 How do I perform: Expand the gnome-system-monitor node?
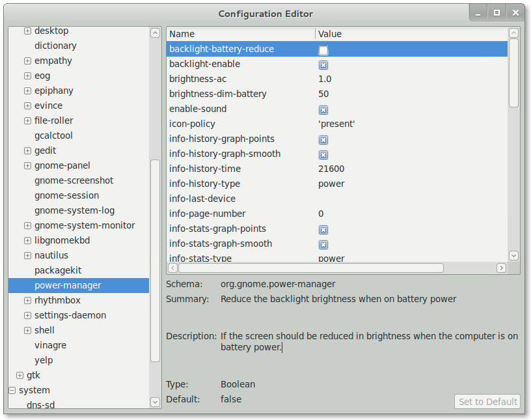27,225
